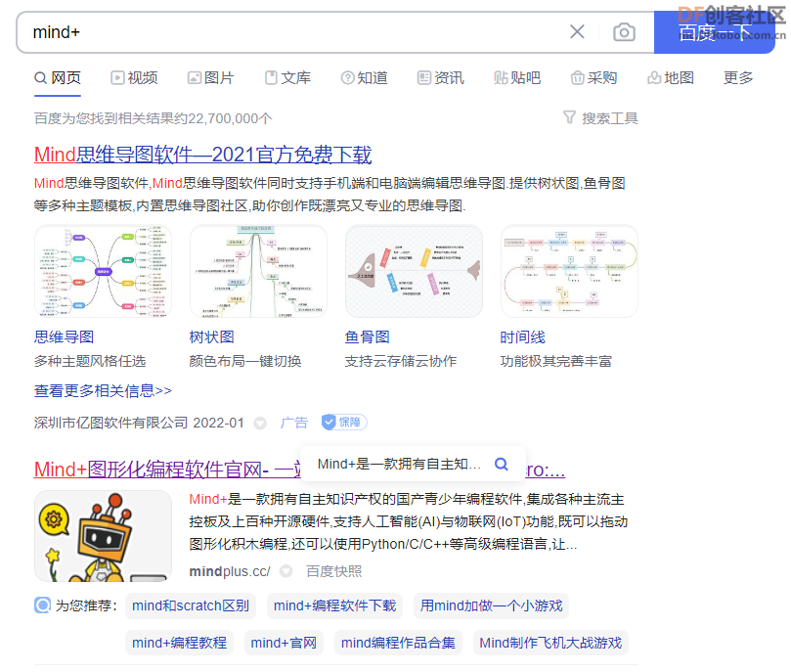The width and height of the screenshot is (791, 672).
Task: Select suggestion mind+编程教程
Action: tap(179, 643)
